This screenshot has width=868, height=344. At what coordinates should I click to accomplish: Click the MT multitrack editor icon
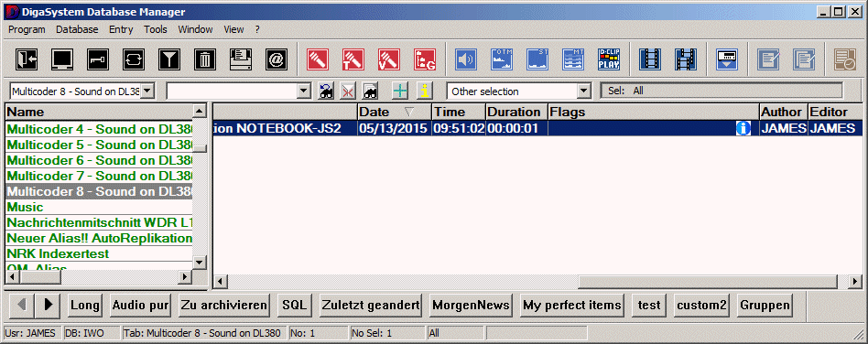click(x=573, y=59)
